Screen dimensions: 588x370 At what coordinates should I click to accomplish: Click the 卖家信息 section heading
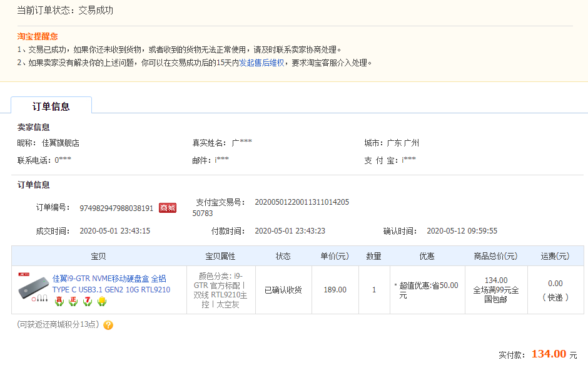click(33, 127)
